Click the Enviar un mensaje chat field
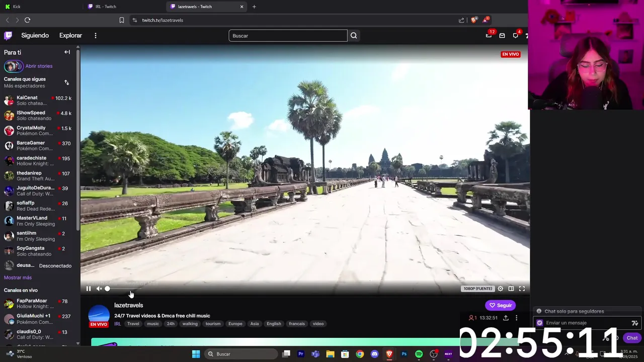The height and width of the screenshot is (362, 644). [x=588, y=323]
